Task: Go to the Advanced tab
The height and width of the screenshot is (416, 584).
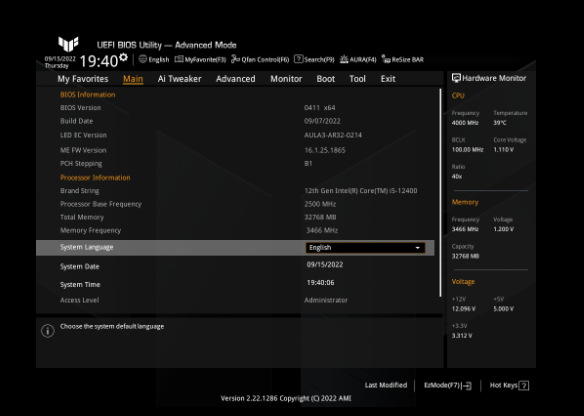Action: [x=236, y=79]
